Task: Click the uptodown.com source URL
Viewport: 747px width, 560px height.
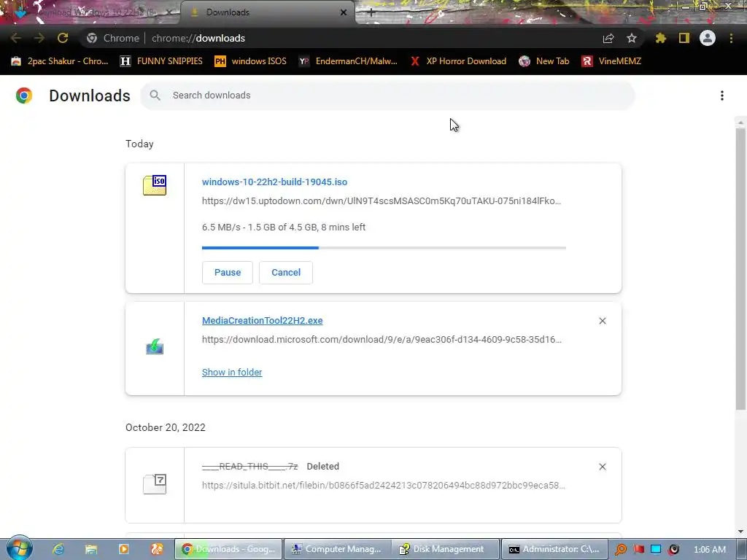Action: pos(381,201)
